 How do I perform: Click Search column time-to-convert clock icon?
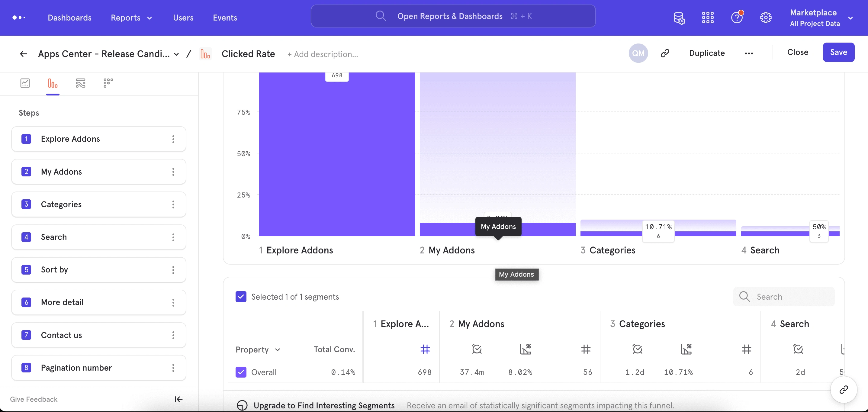pyautogui.click(x=798, y=349)
